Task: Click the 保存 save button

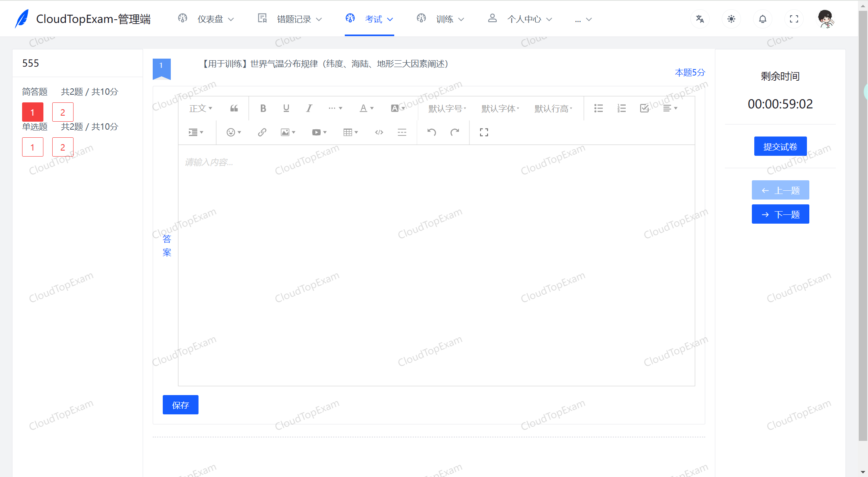Action: tap(180, 405)
